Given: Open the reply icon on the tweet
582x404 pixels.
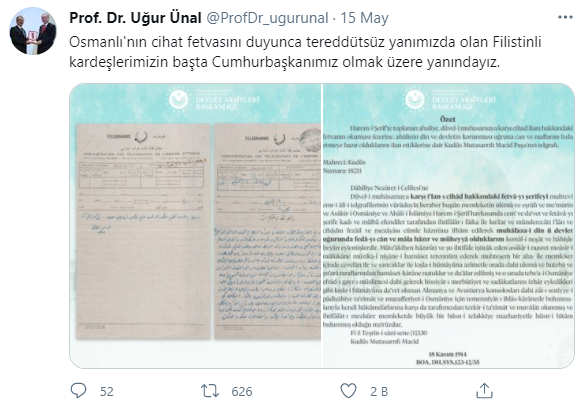Looking at the screenshot, I should (78, 391).
